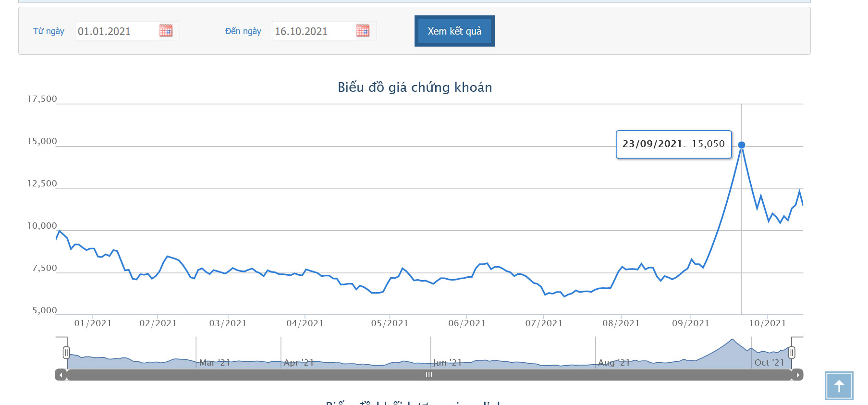Click the center grip of the navigator scrollbar
Screen dimensions: 868x405
coord(429,375)
